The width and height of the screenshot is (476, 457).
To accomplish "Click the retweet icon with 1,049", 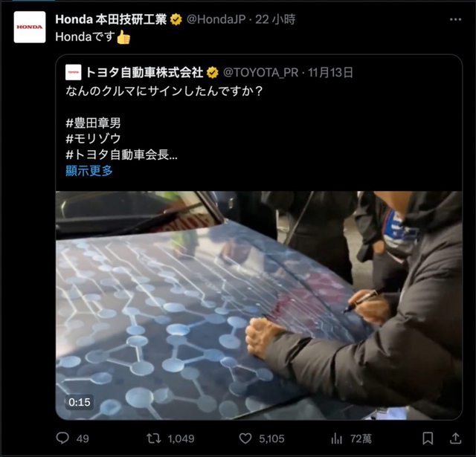I will point(154,438).
